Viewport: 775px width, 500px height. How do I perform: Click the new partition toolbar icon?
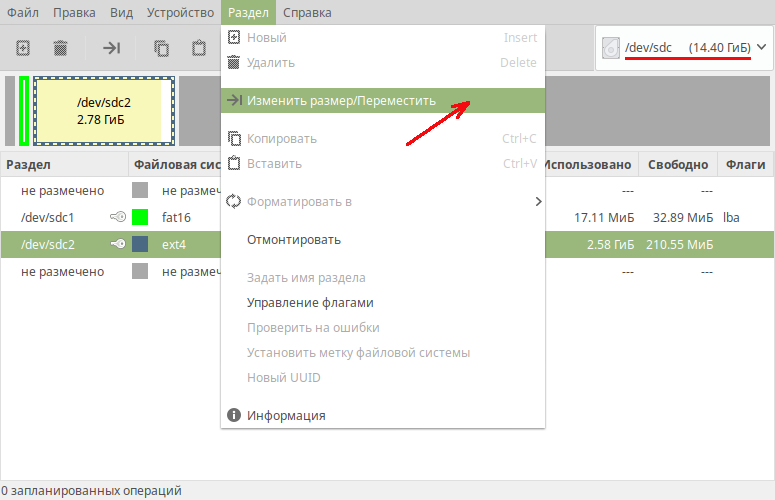pyautogui.click(x=23, y=48)
